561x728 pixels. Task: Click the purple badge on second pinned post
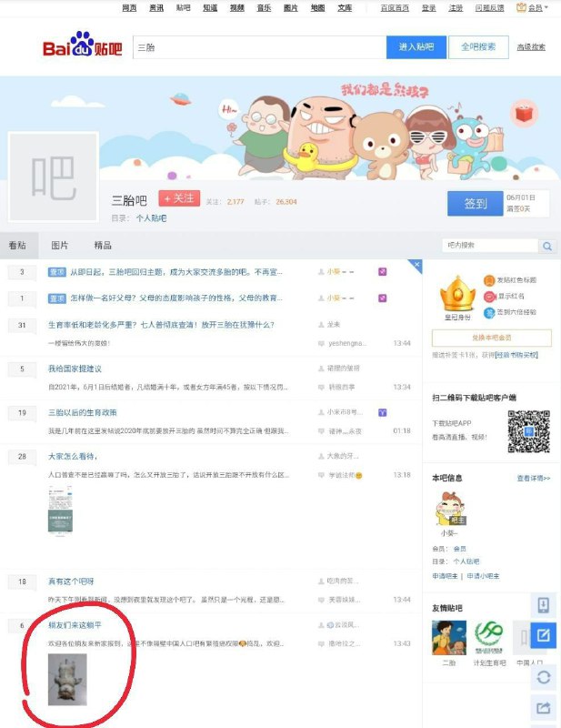click(x=383, y=298)
